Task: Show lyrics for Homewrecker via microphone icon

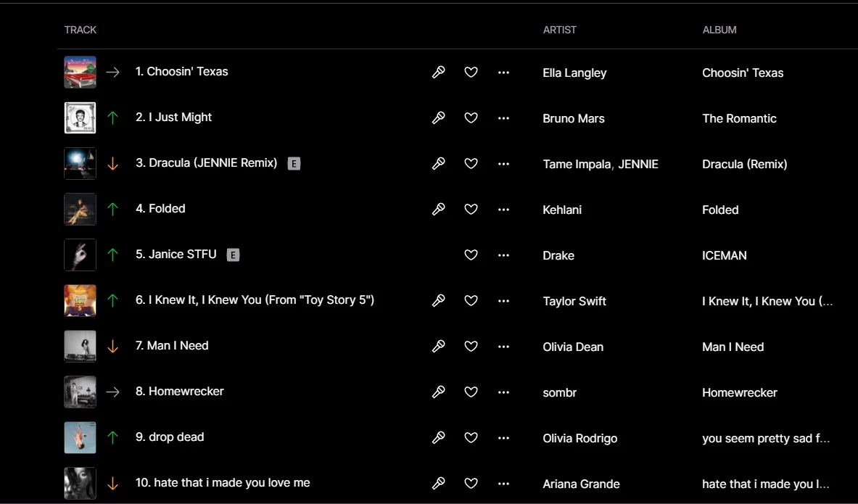Action: coord(438,392)
